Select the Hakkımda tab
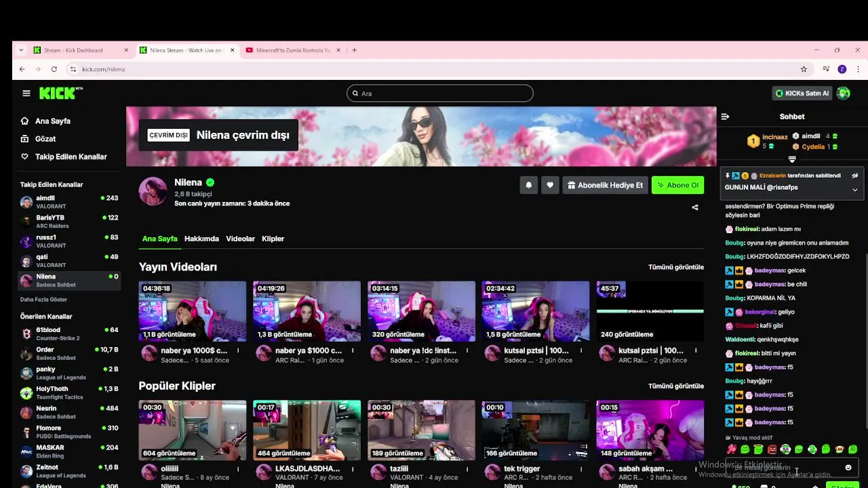Image resolution: width=868 pixels, height=488 pixels. click(201, 239)
